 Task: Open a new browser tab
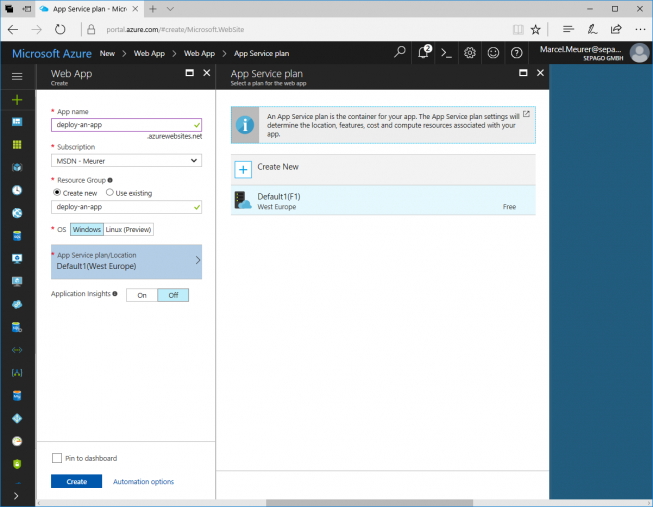[x=153, y=9]
